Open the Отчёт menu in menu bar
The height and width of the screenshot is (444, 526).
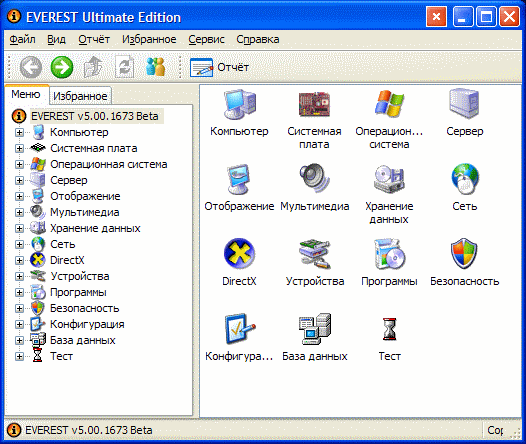(94, 39)
